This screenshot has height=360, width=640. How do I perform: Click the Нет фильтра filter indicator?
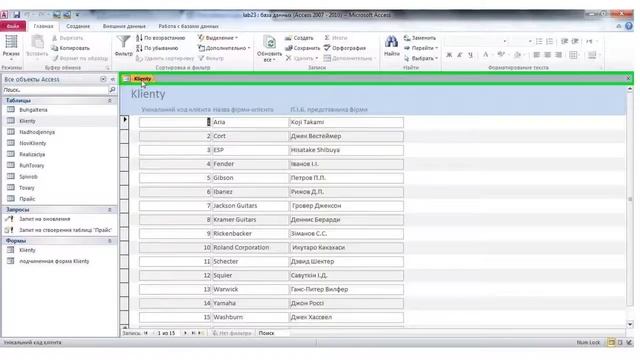coord(232,333)
